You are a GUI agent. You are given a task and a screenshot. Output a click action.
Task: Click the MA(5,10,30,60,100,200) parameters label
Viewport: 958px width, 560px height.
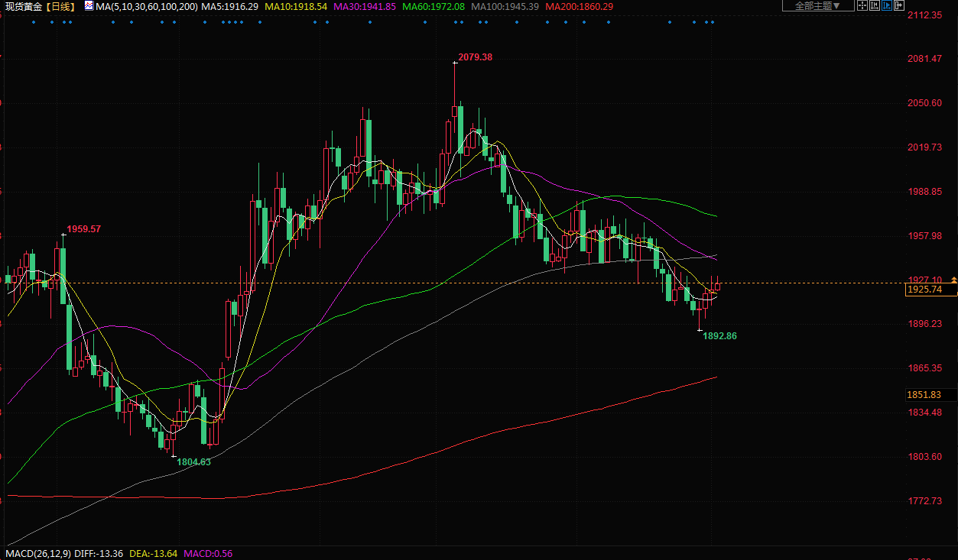pyautogui.click(x=147, y=6)
